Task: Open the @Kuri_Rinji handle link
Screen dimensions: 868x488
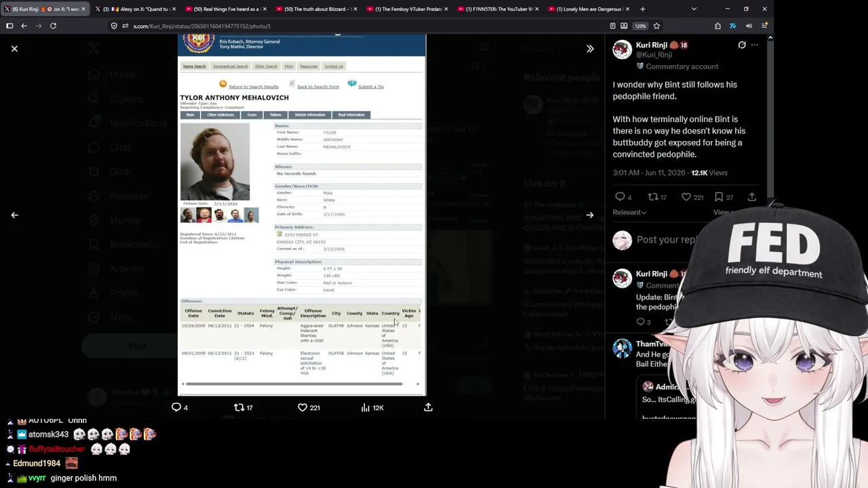Action: coord(654,55)
